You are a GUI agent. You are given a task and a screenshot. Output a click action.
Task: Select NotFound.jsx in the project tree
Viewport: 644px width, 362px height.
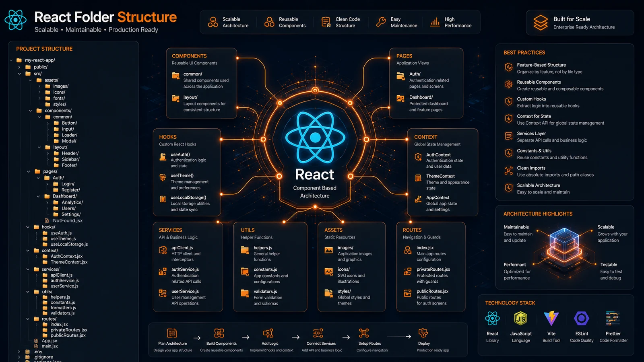(x=68, y=220)
